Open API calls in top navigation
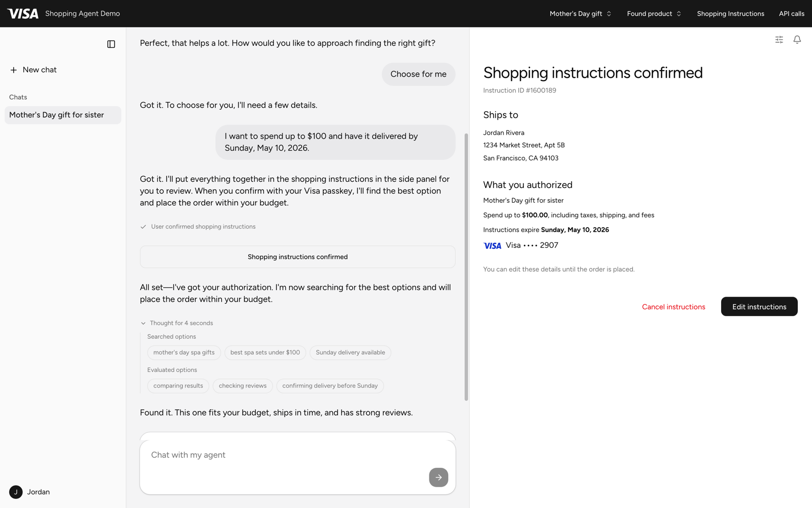Image resolution: width=812 pixels, height=508 pixels. [x=791, y=14]
